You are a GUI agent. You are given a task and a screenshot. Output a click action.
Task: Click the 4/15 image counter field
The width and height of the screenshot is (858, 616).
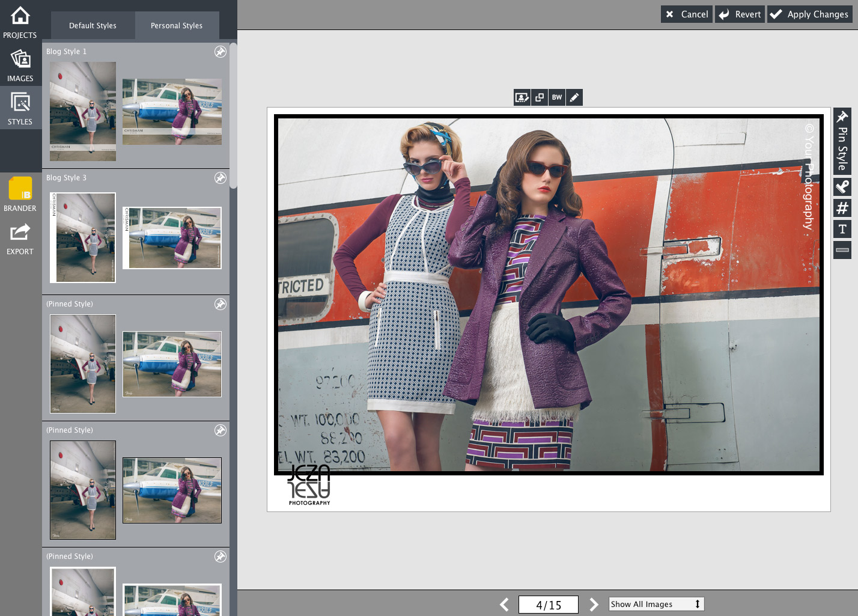tap(549, 605)
